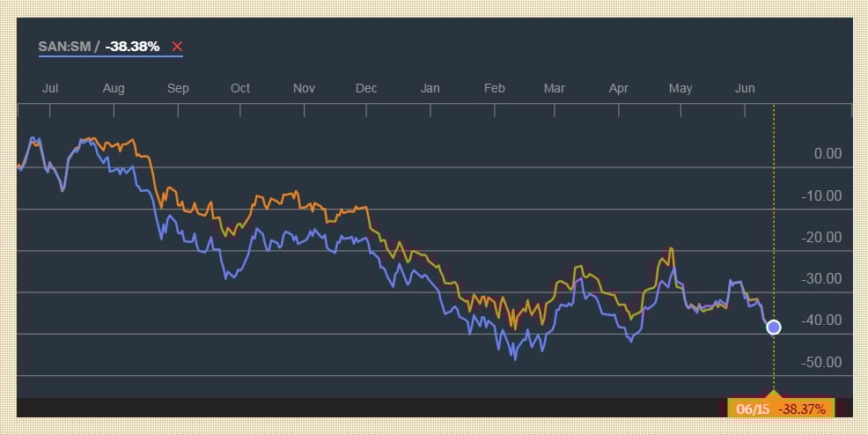The image size is (868, 435).
Task: Click Jun on the time axis
Action: [x=745, y=88]
